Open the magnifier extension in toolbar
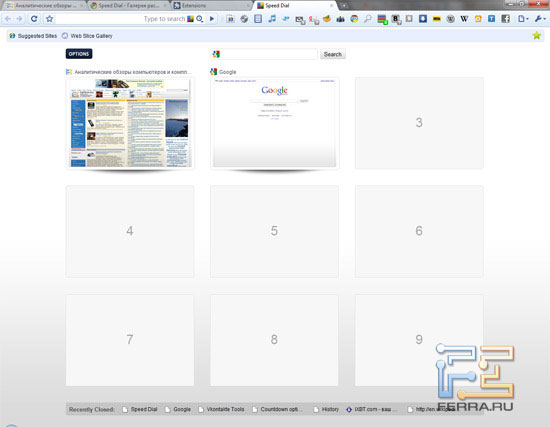550x427 pixels. (x=368, y=19)
